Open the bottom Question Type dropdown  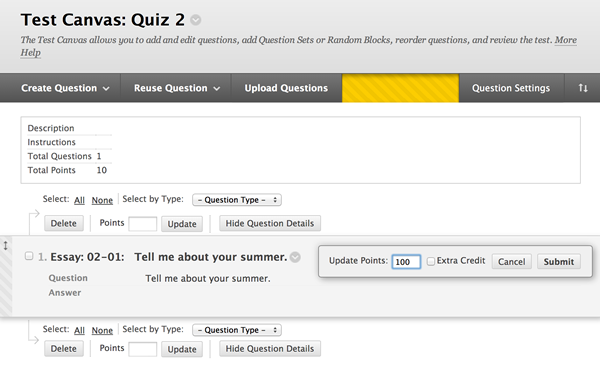coord(237,330)
